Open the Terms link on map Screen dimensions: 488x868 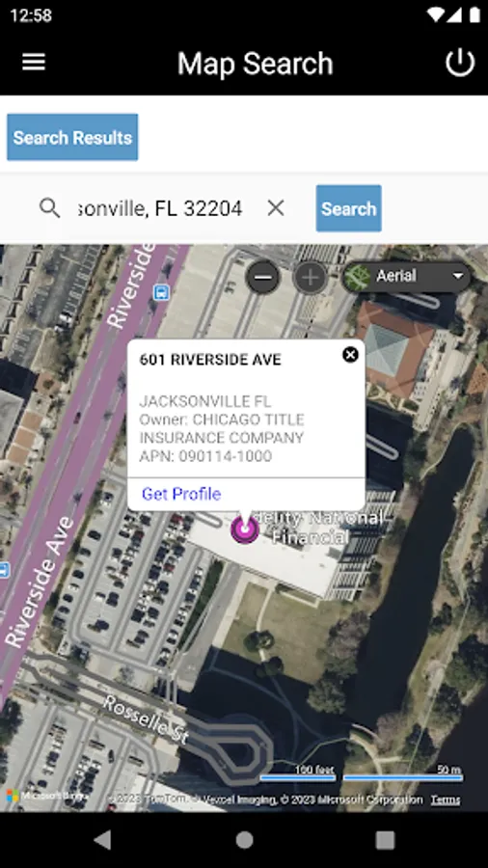tap(446, 800)
